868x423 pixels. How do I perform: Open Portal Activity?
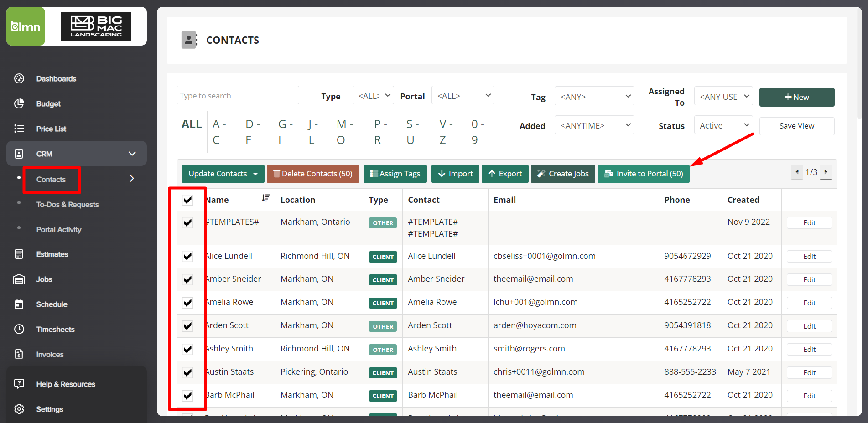pyautogui.click(x=59, y=230)
